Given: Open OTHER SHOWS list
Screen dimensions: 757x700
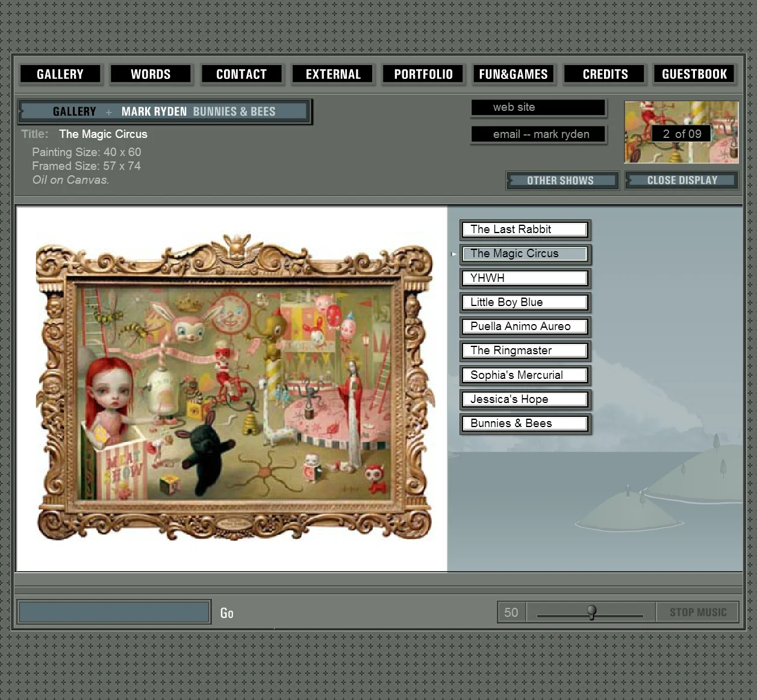Looking at the screenshot, I should [x=562, y=180].
